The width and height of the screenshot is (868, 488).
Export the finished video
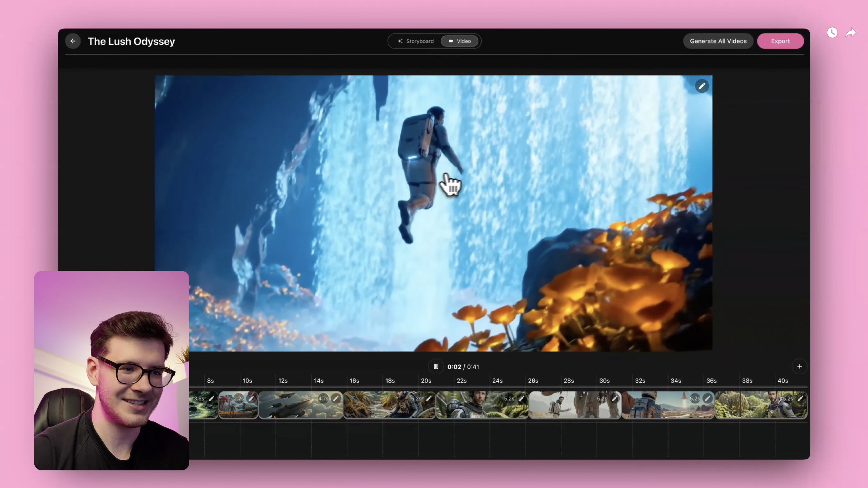[x=780, y=41]
